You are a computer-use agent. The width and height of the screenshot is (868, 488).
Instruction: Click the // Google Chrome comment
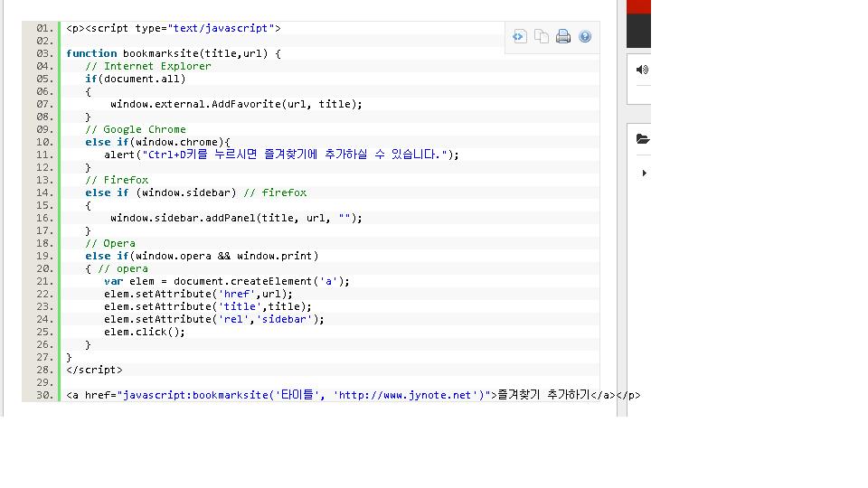click(135, 129)
